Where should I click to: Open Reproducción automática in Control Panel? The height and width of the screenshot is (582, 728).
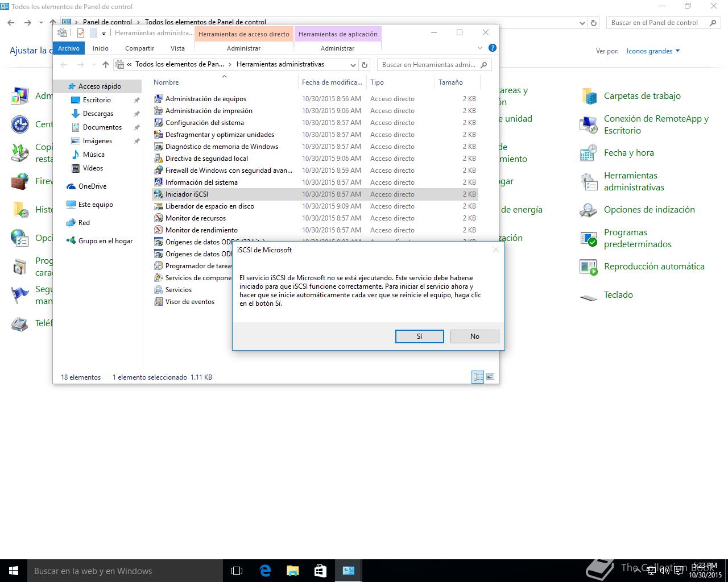[642, 267]
